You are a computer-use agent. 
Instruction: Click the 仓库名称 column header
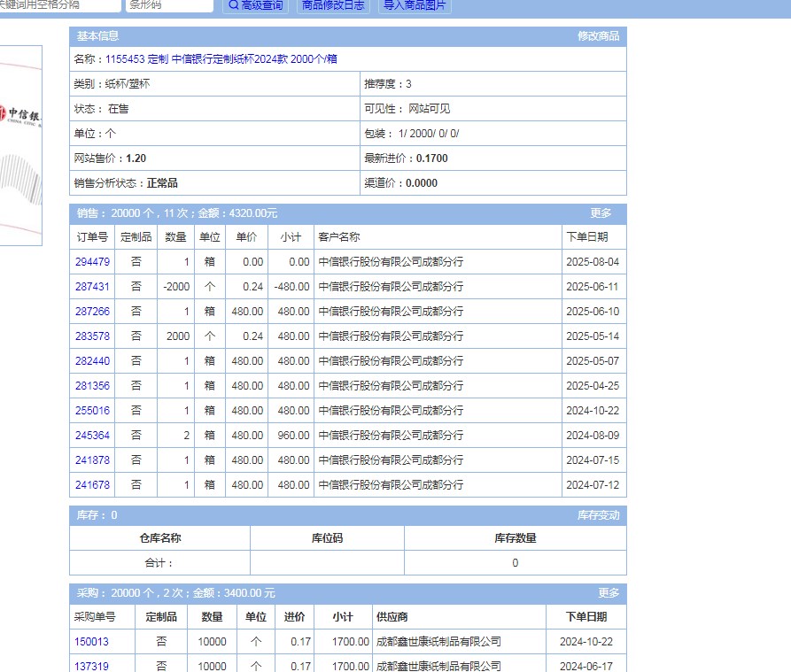pos(160,538)
